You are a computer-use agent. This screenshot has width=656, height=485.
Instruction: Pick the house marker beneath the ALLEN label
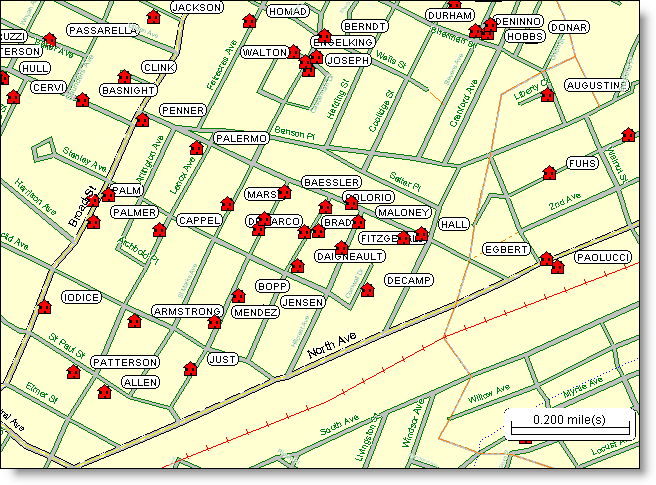(x=104, y=392)
